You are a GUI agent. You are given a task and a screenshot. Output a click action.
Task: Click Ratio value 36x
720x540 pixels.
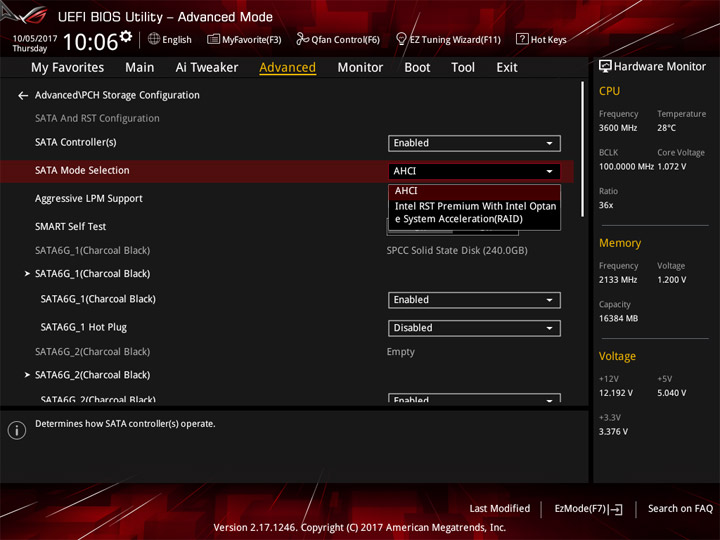606,205
